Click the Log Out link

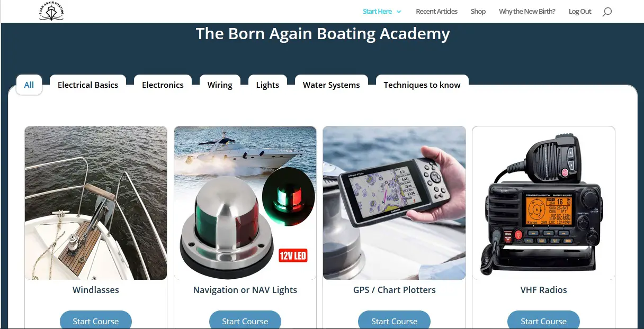coord(580,12)
